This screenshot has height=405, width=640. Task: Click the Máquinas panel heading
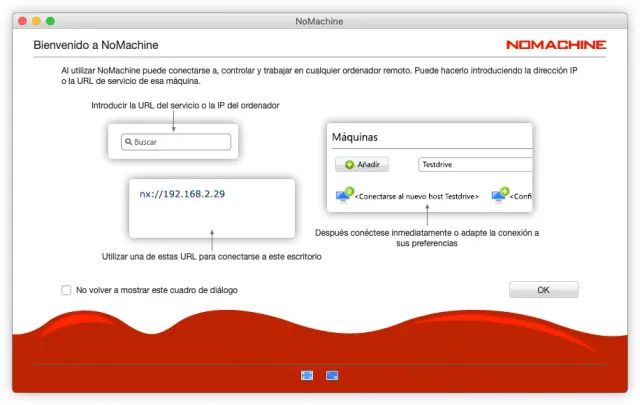(355, 136)
